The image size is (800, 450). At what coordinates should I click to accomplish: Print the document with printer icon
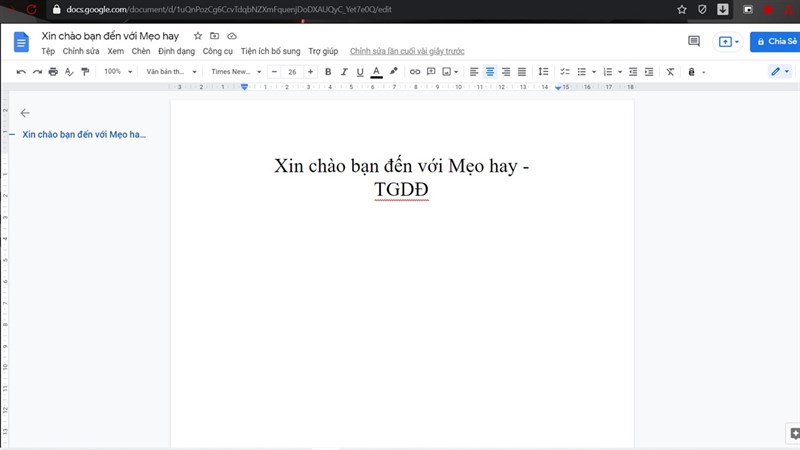pos(53,72)
